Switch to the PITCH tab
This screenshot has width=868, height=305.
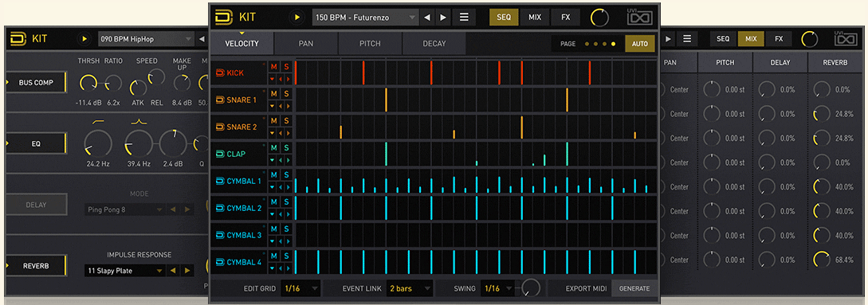(x=370, y=44)
